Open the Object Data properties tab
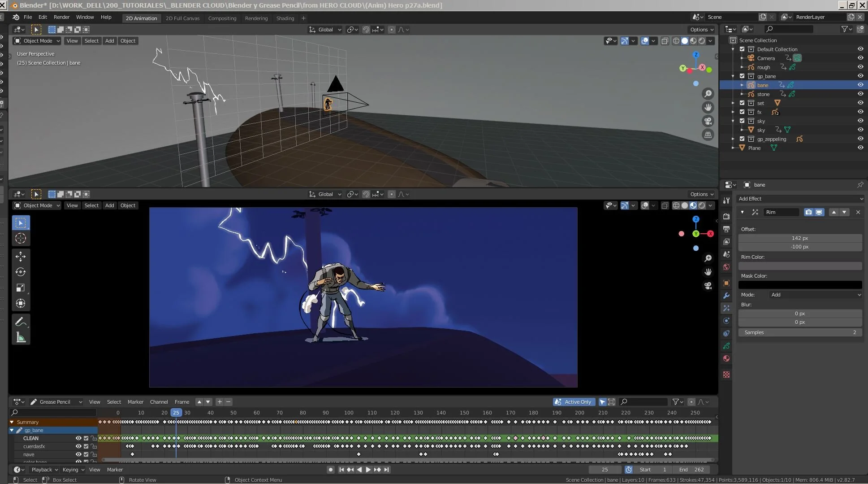This screenshot has height=484, width=868. pos(726,346)
